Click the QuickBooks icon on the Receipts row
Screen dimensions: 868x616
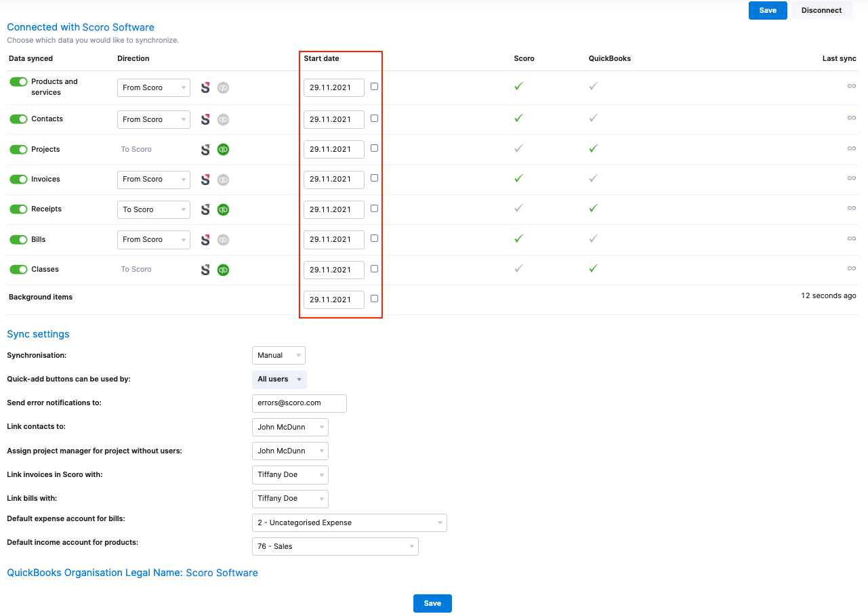tap(223, 209)
